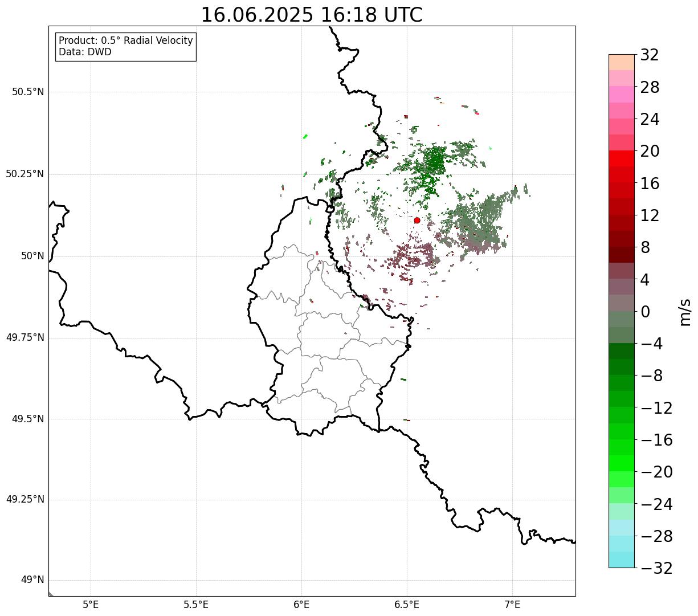Viewport: 698px width, 616px height.
Task: Select the colorbar label −4
Action: (651, 344)
